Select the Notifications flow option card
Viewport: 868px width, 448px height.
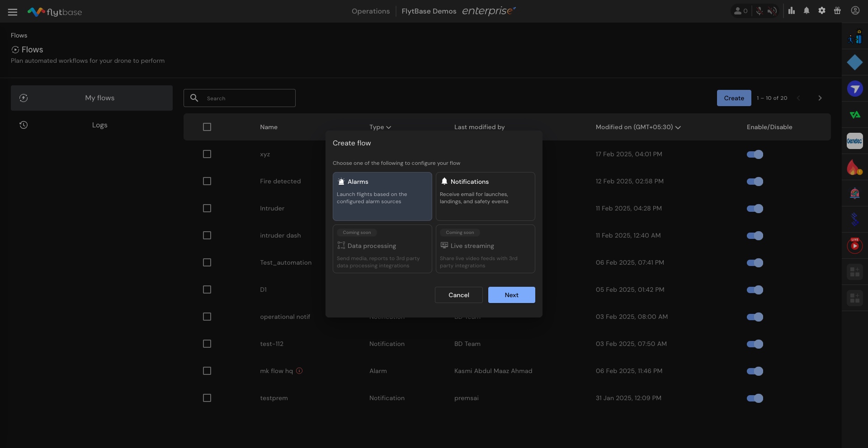[x=485, y=196]
